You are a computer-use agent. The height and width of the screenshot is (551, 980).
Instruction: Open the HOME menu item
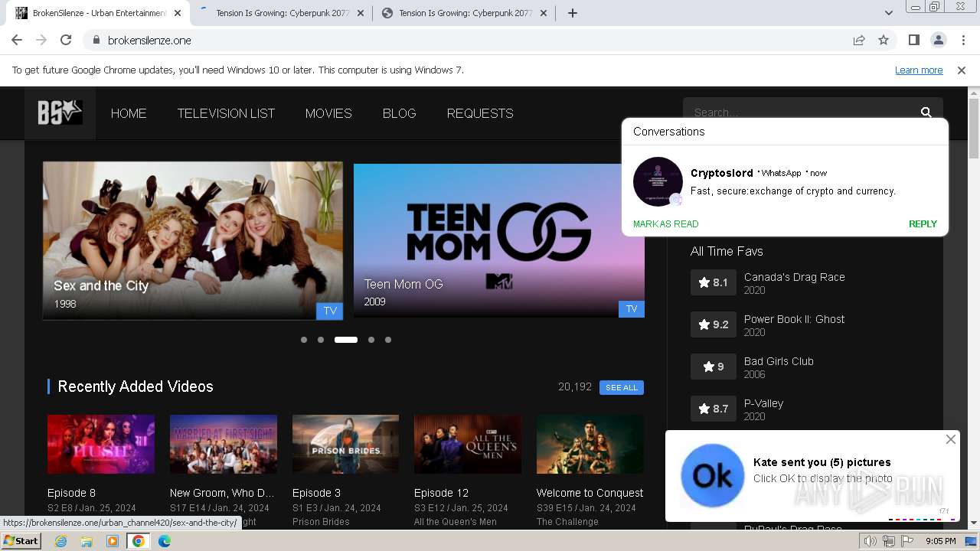point(129,113)
